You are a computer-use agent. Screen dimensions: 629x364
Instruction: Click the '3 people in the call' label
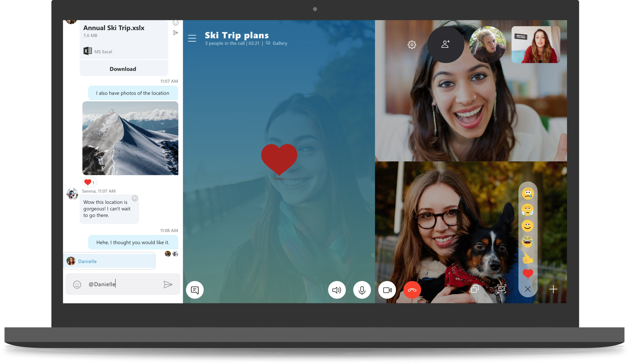coord(225,43)
